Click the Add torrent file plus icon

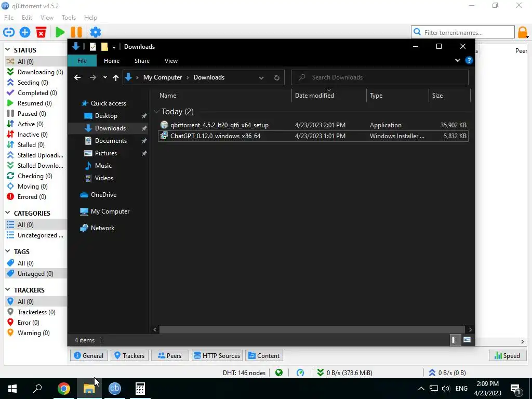(25, 32)
